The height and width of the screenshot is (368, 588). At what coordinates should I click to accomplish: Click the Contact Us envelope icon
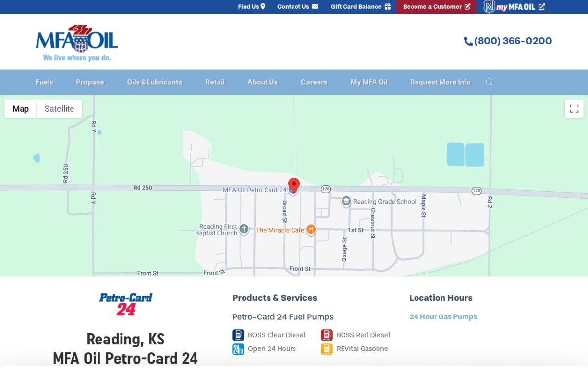click(315, 6)
